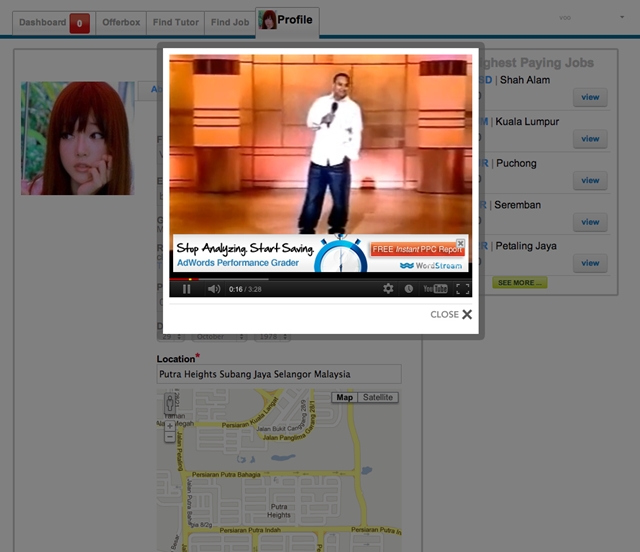Click the red notification count badge
The width and height of the screenshot is (640, 552).
click(80, 23)
